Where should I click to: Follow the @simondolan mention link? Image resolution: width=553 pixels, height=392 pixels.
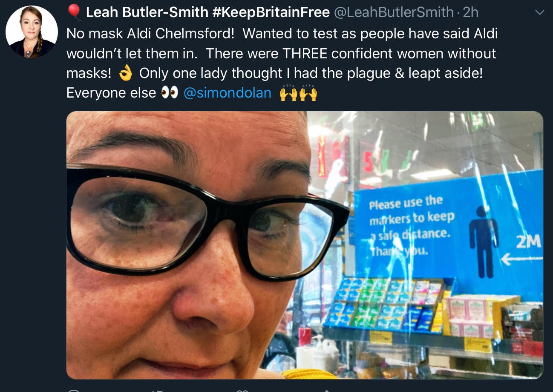[227, 93]
